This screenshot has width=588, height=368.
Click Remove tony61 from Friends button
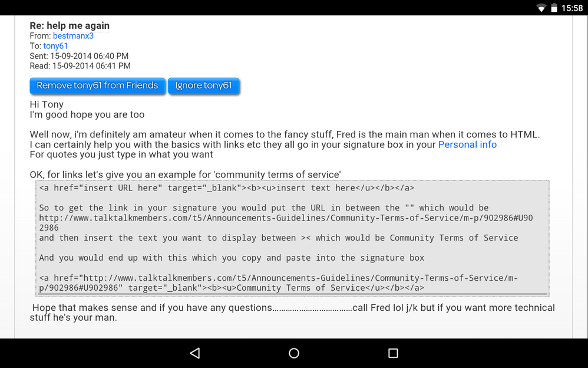click(x=97, y=86)
